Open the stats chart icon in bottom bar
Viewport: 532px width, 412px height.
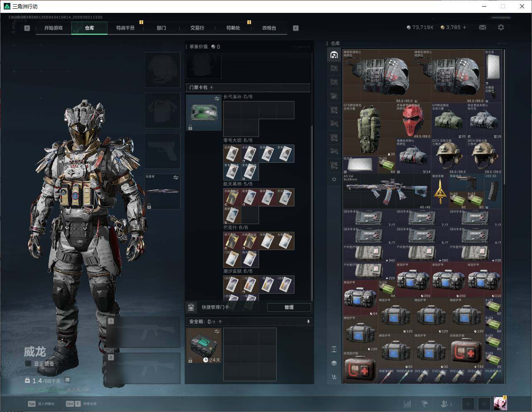point(408,404)
